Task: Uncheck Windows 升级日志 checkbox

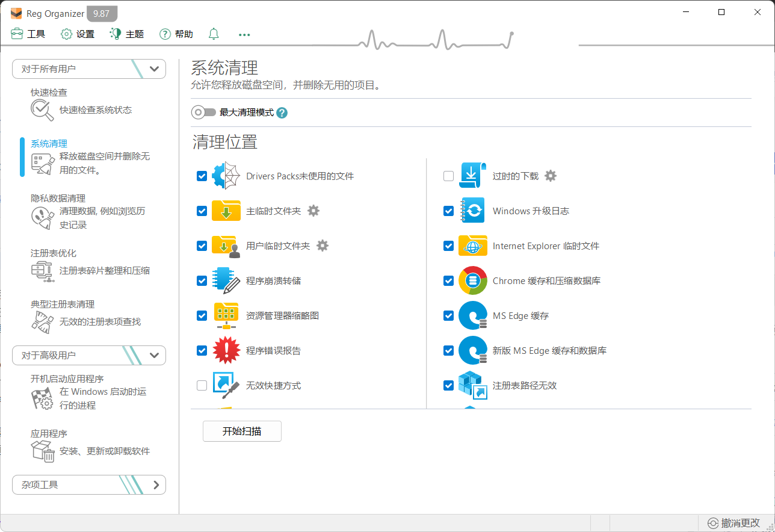Action: point(448,211)
